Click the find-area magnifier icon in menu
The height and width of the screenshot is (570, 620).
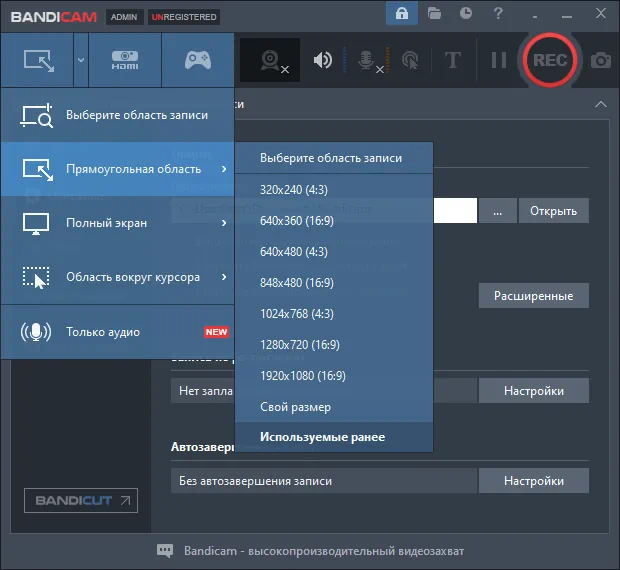[36, 115]
